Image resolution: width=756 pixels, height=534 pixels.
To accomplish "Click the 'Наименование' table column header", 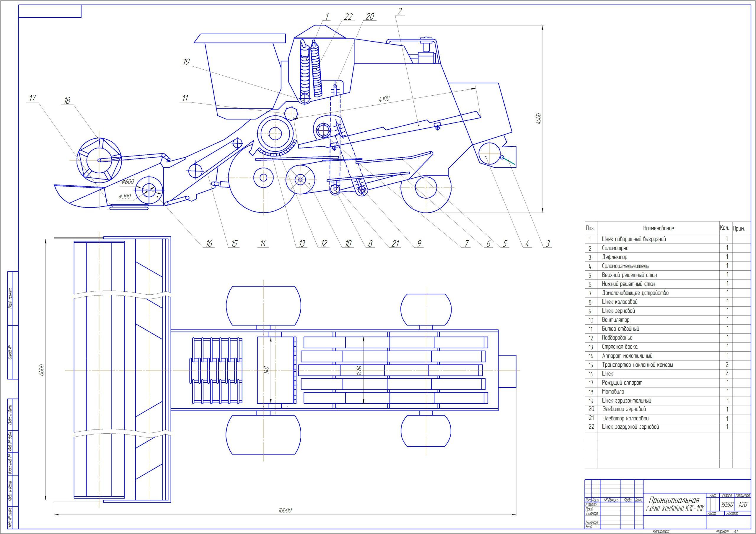I will (658, 228).
